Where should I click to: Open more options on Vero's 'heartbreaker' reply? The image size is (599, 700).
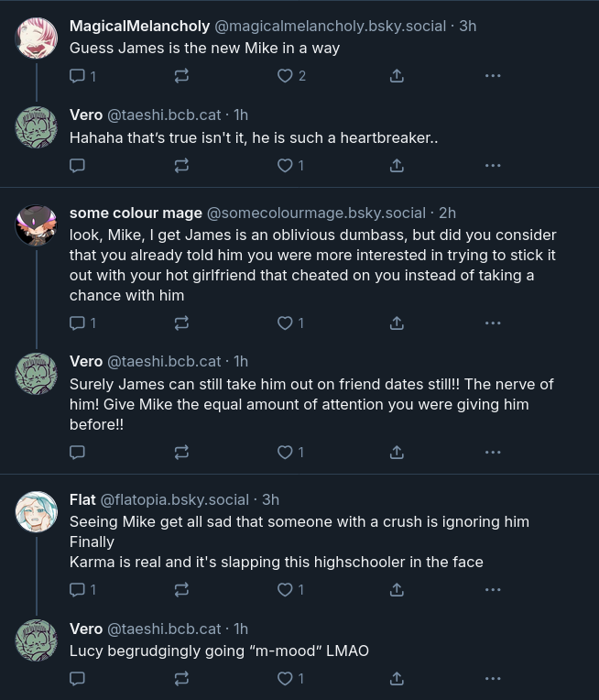tap(493, 166)
